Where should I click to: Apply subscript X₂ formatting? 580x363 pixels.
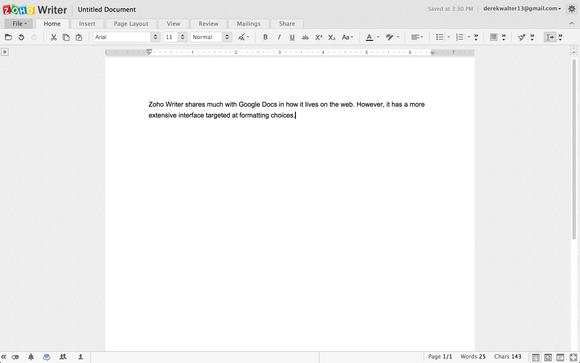332,37
